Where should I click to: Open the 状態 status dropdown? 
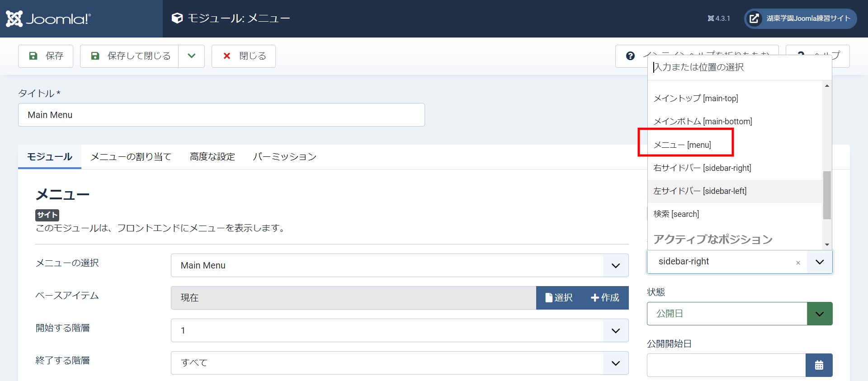[x=819, y=314]
